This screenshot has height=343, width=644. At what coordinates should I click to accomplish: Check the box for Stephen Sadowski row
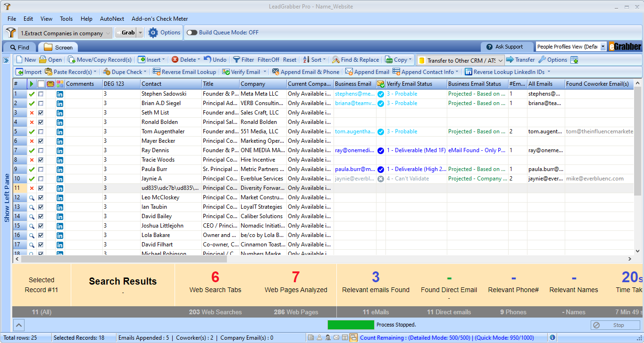pos(41,94)
